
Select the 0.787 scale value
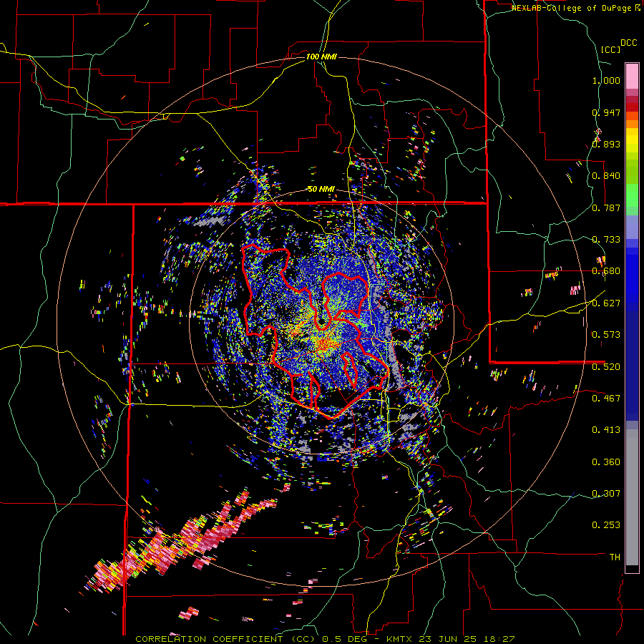(606, 208)
